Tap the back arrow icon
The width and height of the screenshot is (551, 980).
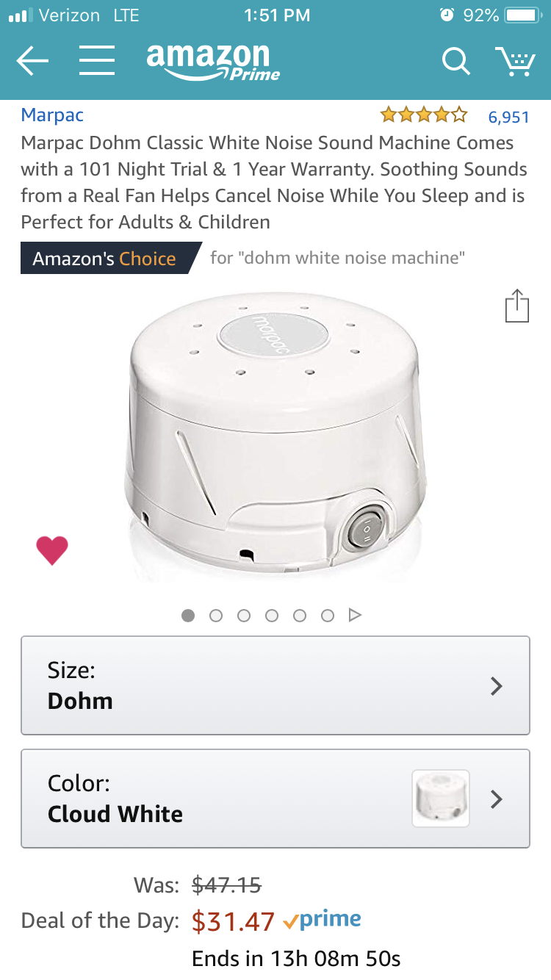click(x=32, y=62)
